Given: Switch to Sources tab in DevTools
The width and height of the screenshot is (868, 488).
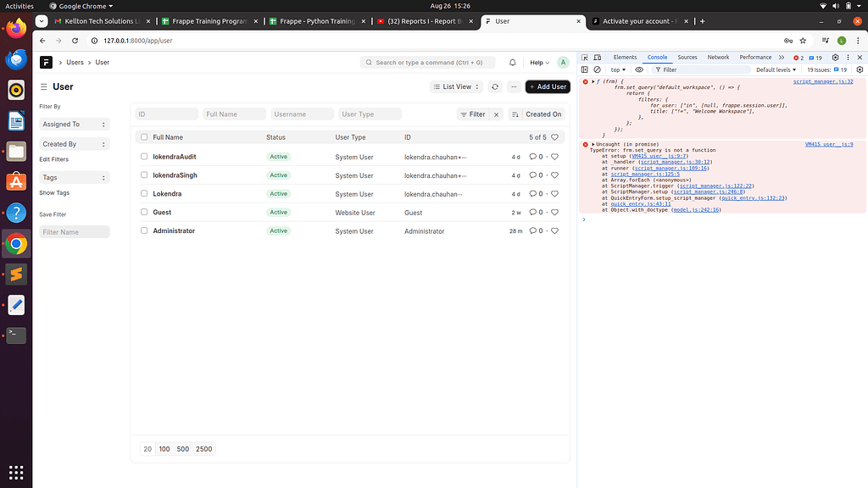Looking at the screenshot, I should click(x=687, y=58).
